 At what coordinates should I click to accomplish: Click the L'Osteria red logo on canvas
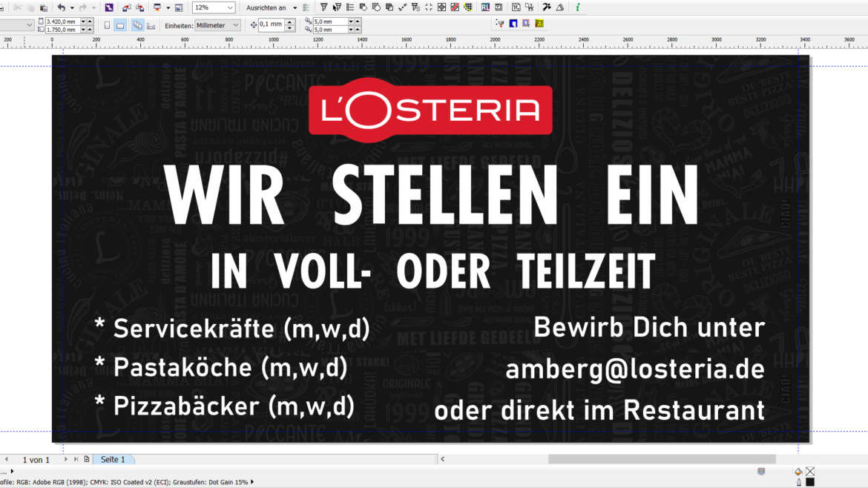[x=430, y=110]
